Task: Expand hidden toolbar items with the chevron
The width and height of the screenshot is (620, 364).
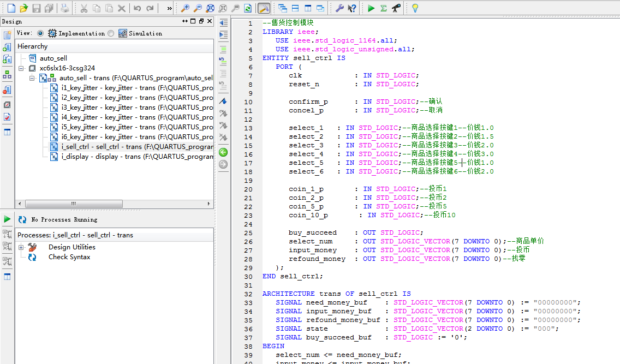Action: click(169, 8)
